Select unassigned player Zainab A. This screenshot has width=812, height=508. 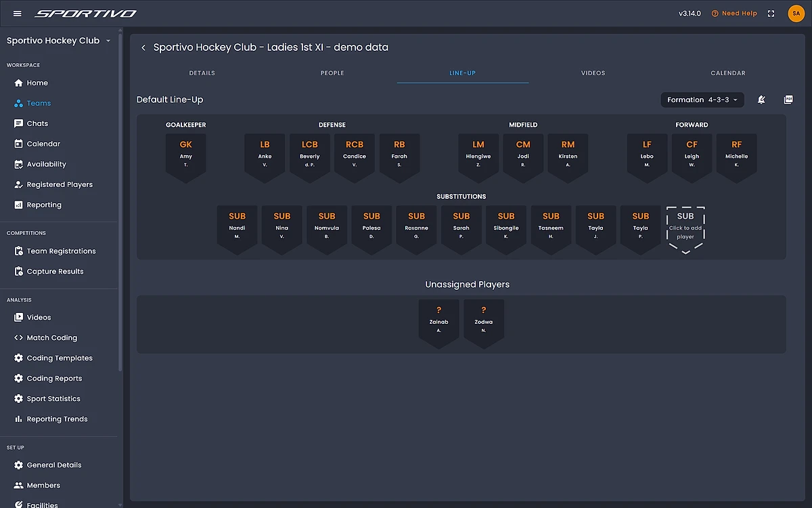pos(439,323)
